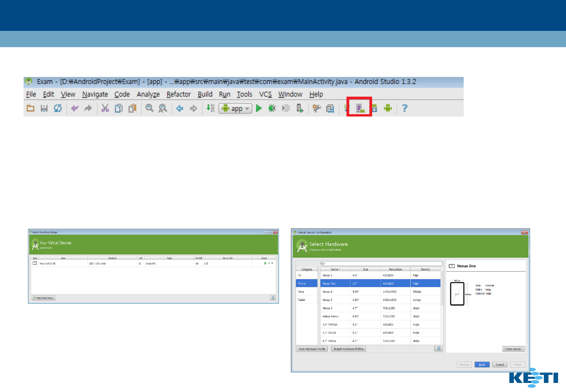Select the Nexus 6 device row
The height and width of the screenshot is (392, 566).
click(x=380, y=292)
